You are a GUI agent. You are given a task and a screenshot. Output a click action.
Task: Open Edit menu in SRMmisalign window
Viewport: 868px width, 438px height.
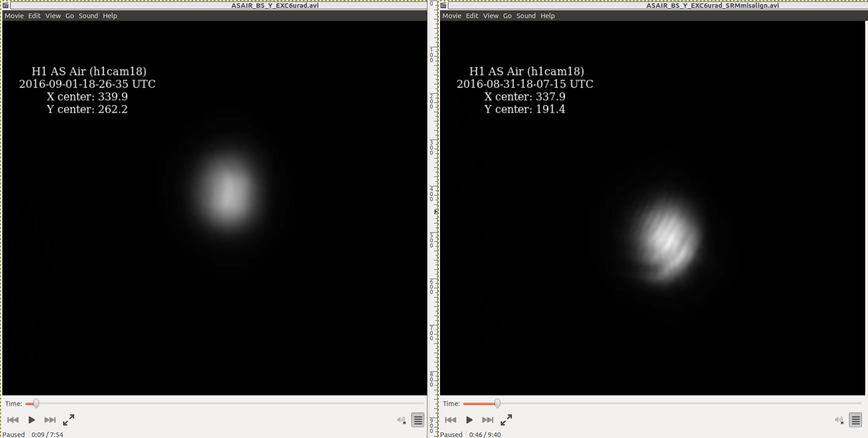[x=472, y=16]
